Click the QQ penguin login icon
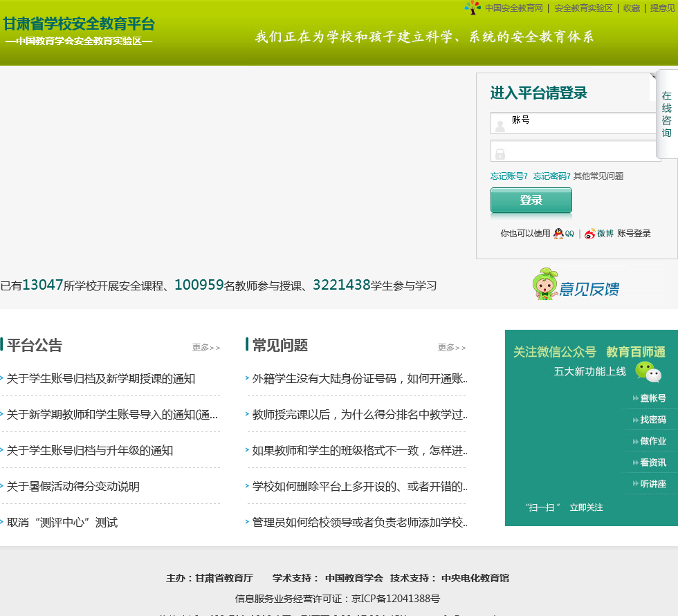This screenshot has width=678, height=616. tap(559, 233)
